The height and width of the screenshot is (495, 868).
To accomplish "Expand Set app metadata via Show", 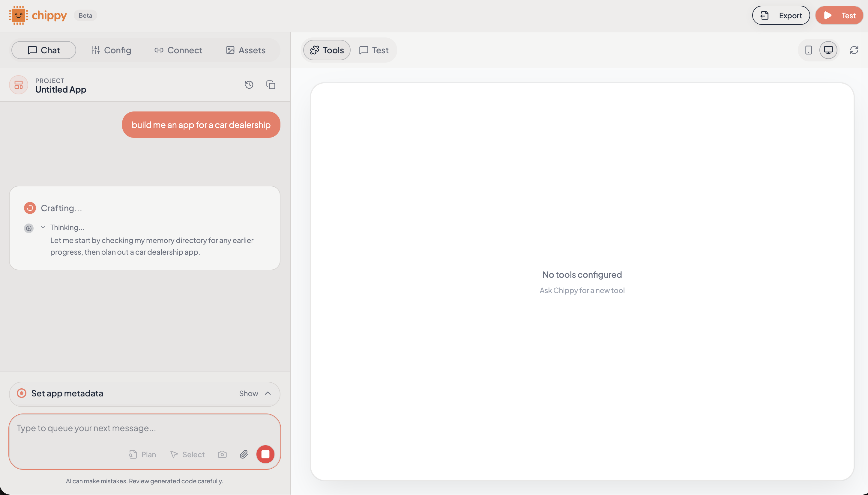I will coord(255,393).
